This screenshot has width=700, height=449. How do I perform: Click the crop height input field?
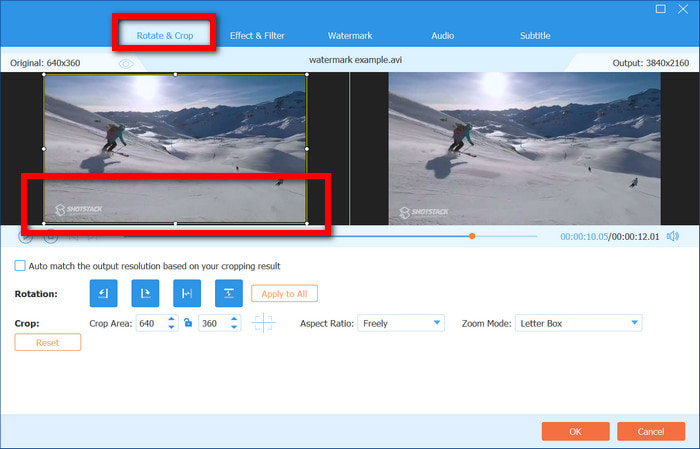pyautogui.click(x=214, y=323)
